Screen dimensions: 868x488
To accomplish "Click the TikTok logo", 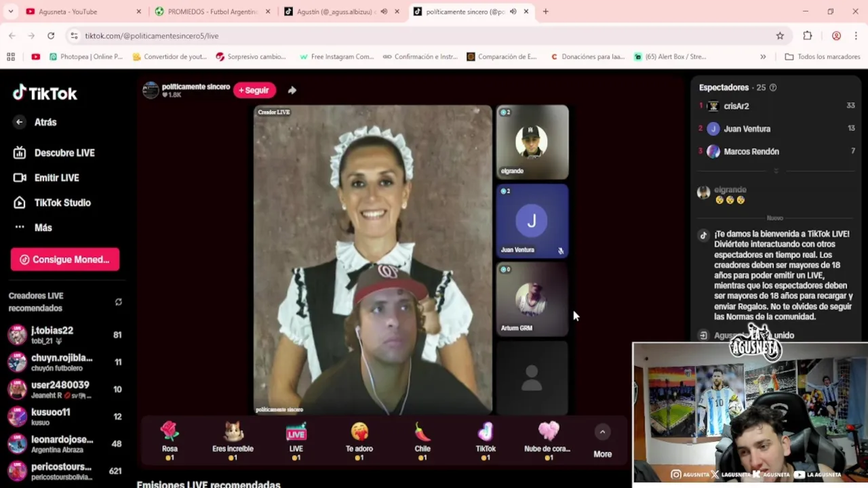I will [x=45, y=93].
